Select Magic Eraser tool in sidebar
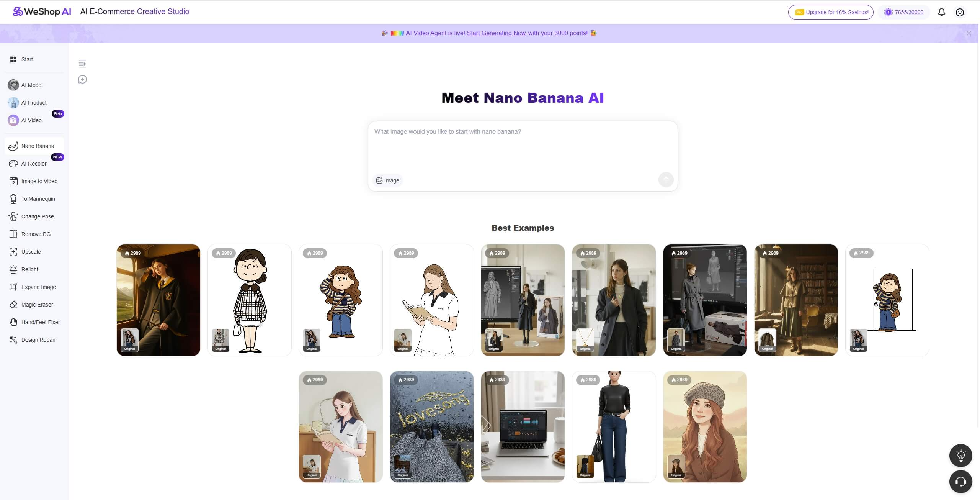Image resolution: width=980 pixels, height=500 pixels. point(37,305)
